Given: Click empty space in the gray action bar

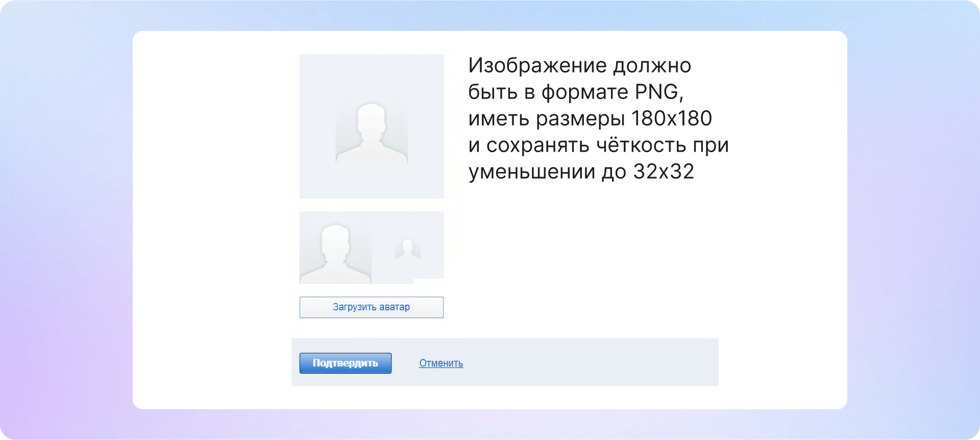Looking at the screenshot, I should (587, 362).
